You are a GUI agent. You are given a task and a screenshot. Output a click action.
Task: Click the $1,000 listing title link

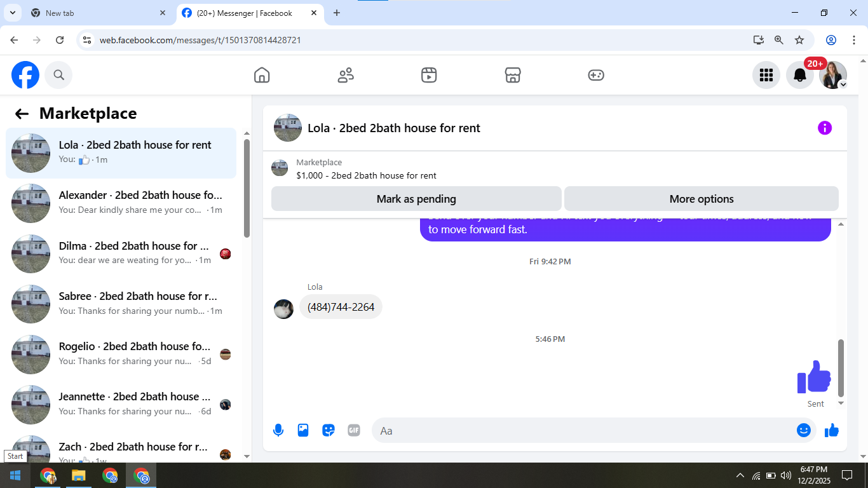366,175
